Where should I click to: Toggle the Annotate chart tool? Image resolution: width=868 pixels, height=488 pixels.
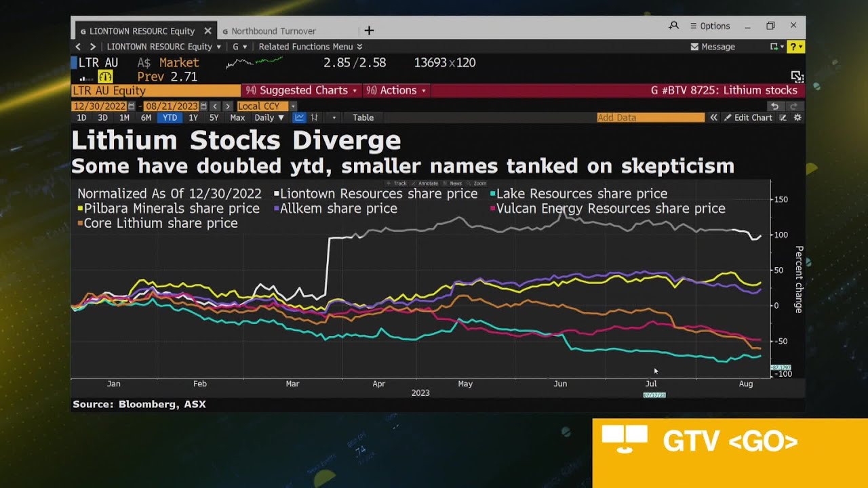426,183
